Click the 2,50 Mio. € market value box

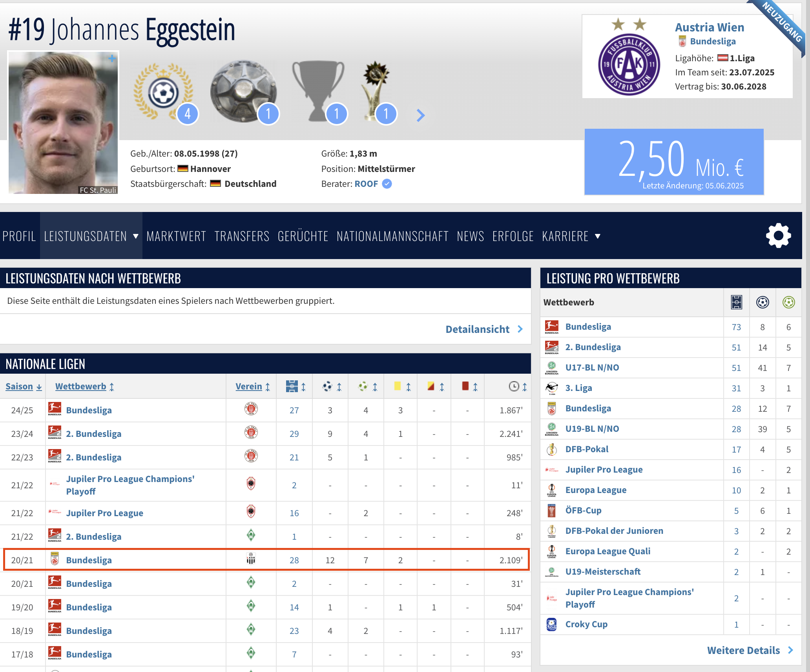[x=674, y=162]
